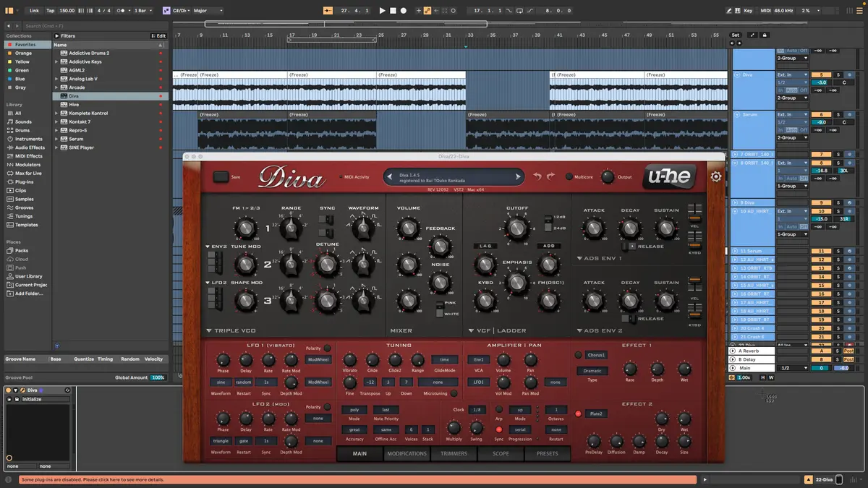Select Serum in the browser list
The height and width of the screenshot is (488, 868).
76,139
